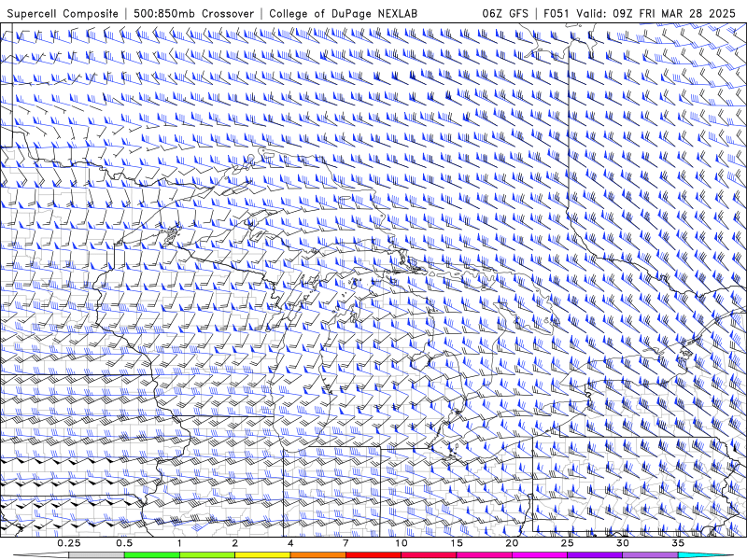
Task: Click the "500:850mb Crossover" header label
Action: tap(193, 13)
